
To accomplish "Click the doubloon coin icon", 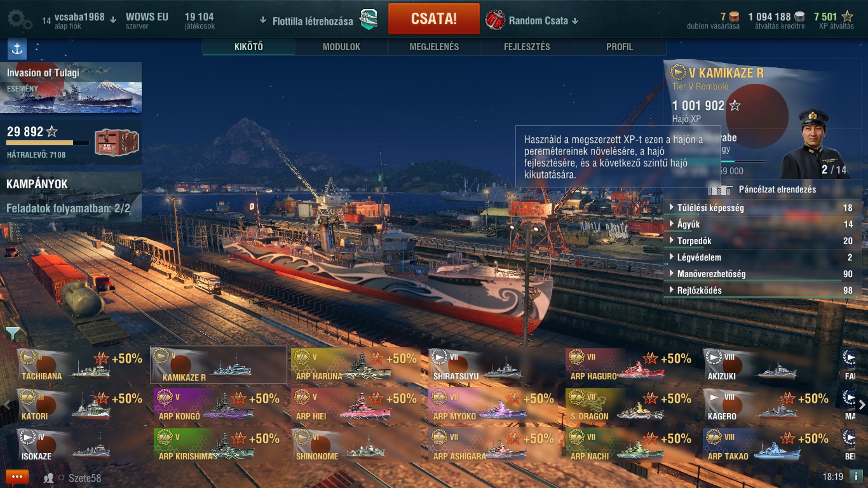I will tap(734, 17).
